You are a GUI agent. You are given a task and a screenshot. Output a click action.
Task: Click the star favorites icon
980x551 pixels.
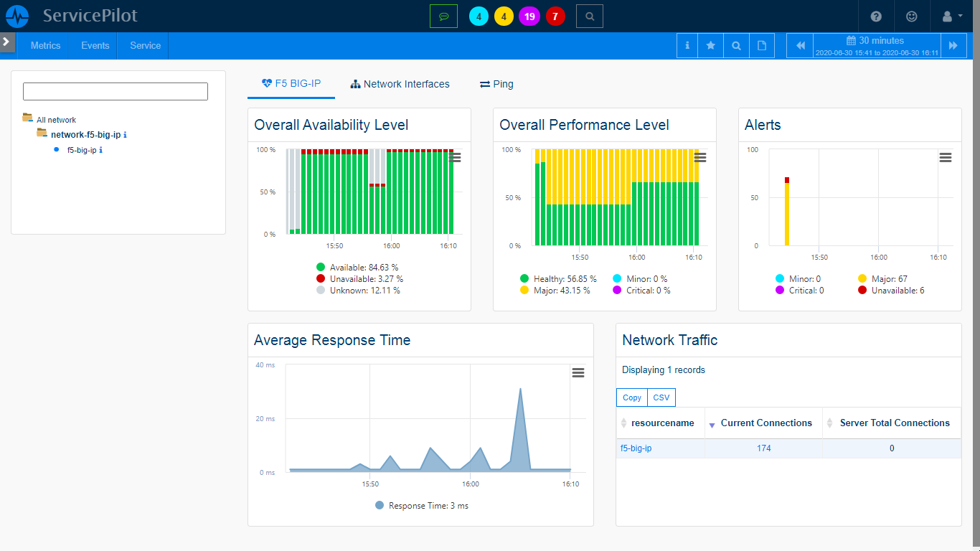pos(711,45)
